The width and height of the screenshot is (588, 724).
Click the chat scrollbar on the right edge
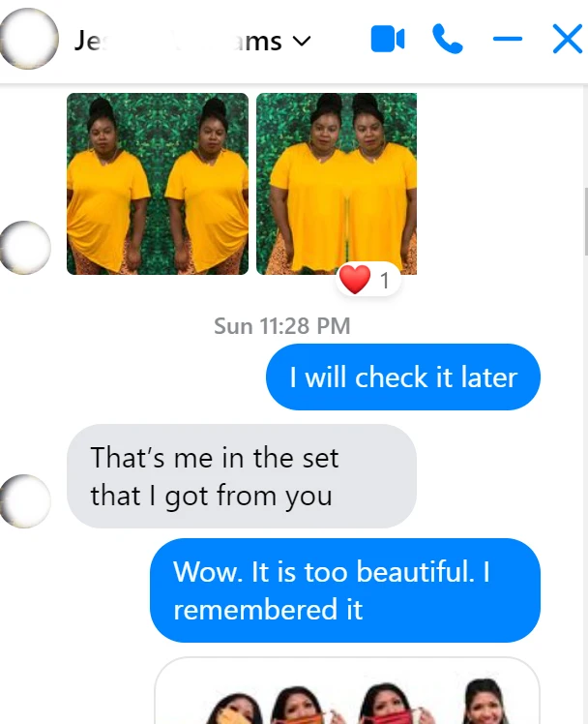pyautogui.click(x=586, y=222)
